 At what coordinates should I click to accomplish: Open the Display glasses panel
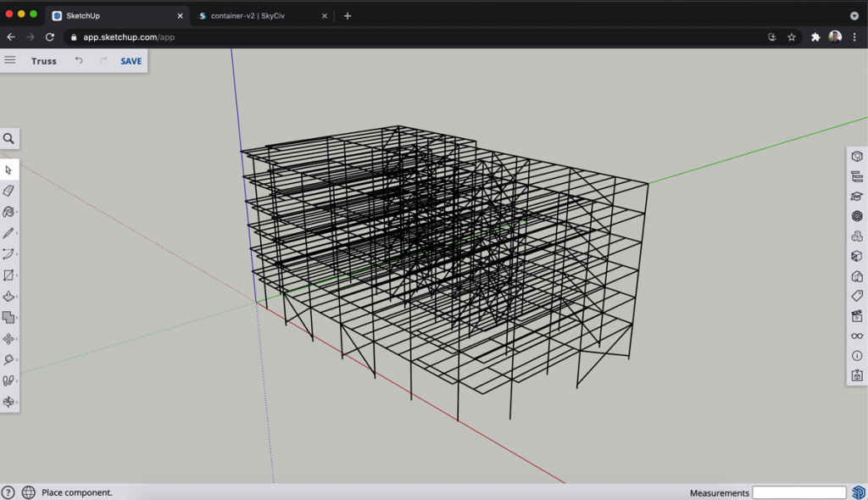(857, 336)
